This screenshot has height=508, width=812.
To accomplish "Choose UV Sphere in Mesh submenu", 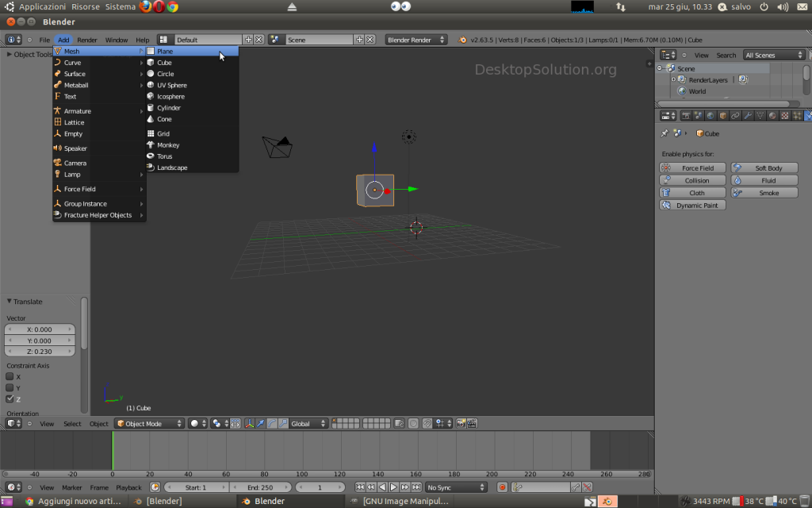I will tap(171, 85).
